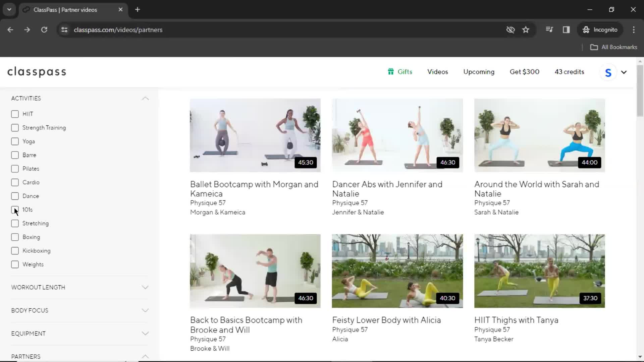This screenshot has height=362, width=644.
Task: Click the page vertical scrollbar thumb
Action: 640,90
